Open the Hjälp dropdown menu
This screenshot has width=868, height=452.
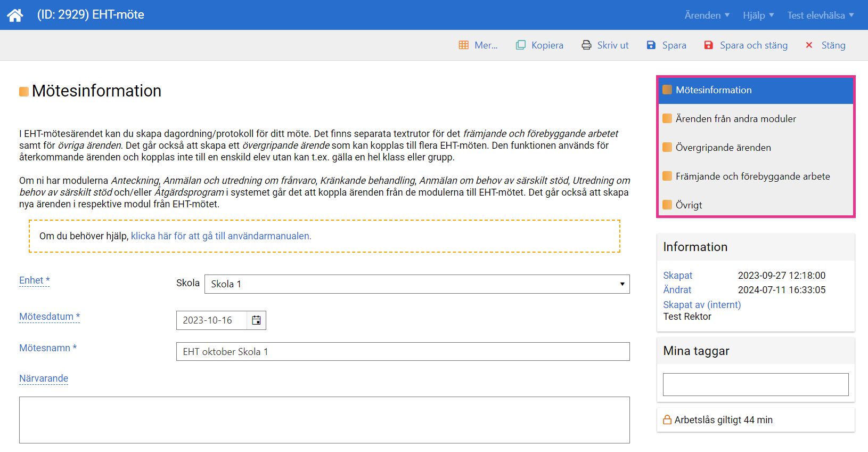[758, 15]
